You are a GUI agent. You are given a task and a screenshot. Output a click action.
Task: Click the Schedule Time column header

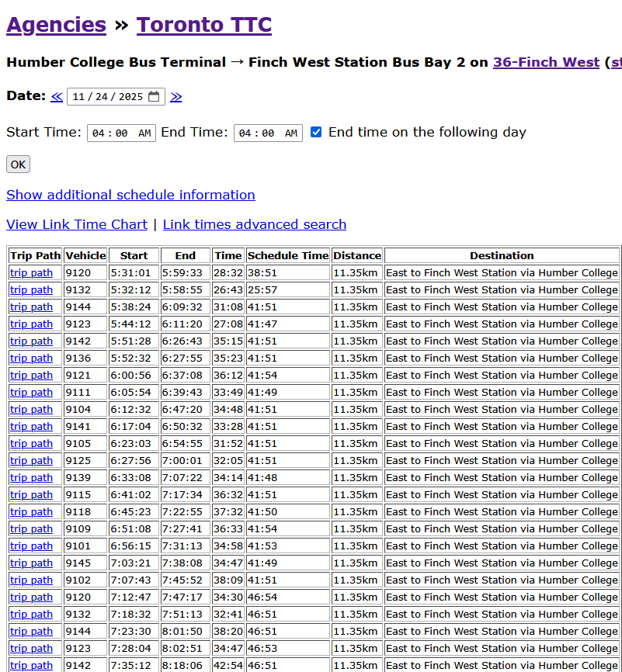coord(288,255)
